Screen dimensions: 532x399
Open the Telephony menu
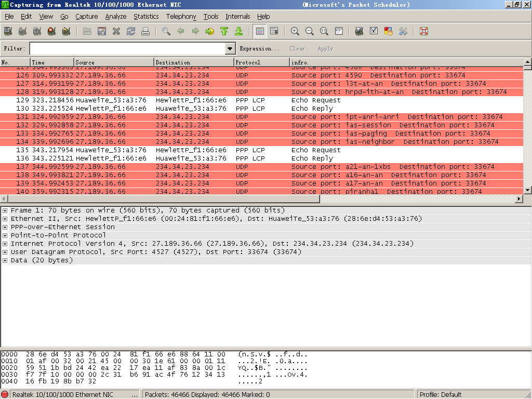click(x=181, y=16)
